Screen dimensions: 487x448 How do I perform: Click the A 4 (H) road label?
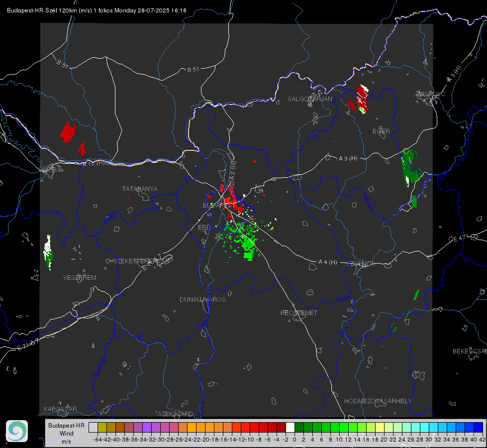click(x=328, y=262)
